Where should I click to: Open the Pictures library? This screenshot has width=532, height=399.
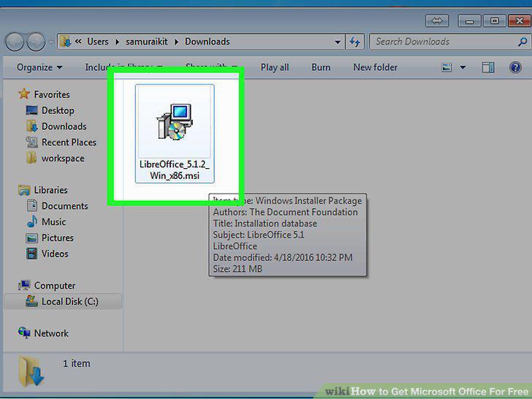coord(57,237)
